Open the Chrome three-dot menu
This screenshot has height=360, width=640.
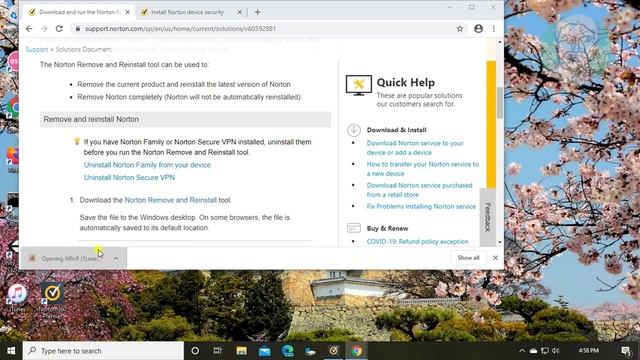click(494, 29)
